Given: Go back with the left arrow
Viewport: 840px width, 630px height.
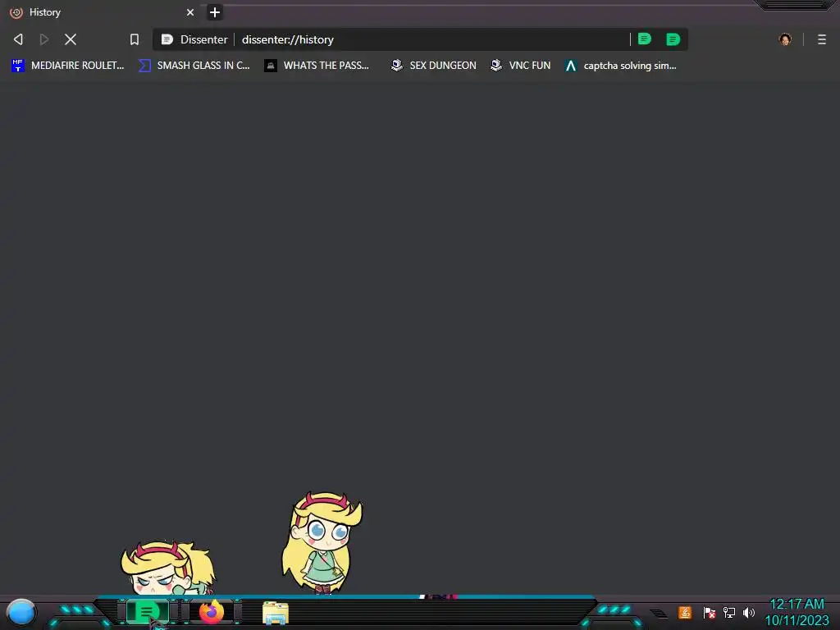Looking at the screenshot, I should coord(18,39).
